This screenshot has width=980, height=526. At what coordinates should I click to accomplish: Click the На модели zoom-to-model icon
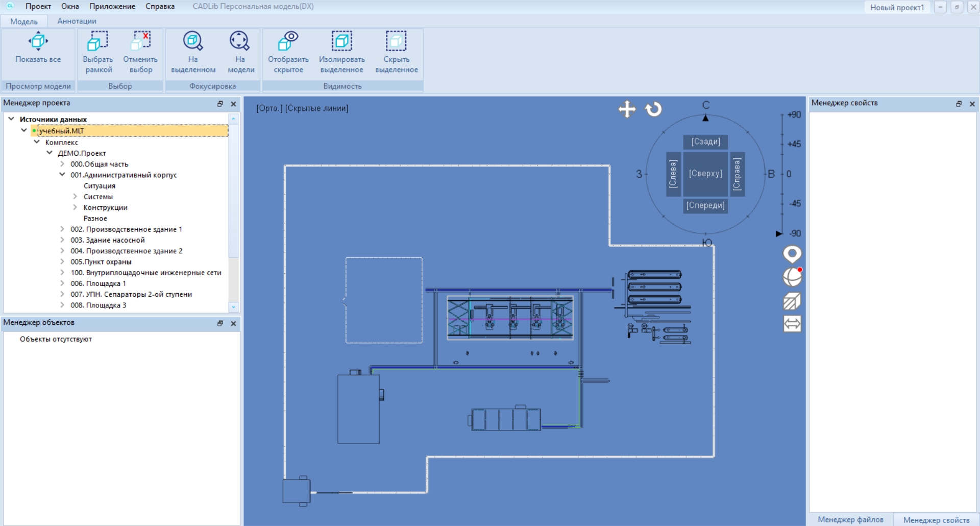(x=240, y=41)
